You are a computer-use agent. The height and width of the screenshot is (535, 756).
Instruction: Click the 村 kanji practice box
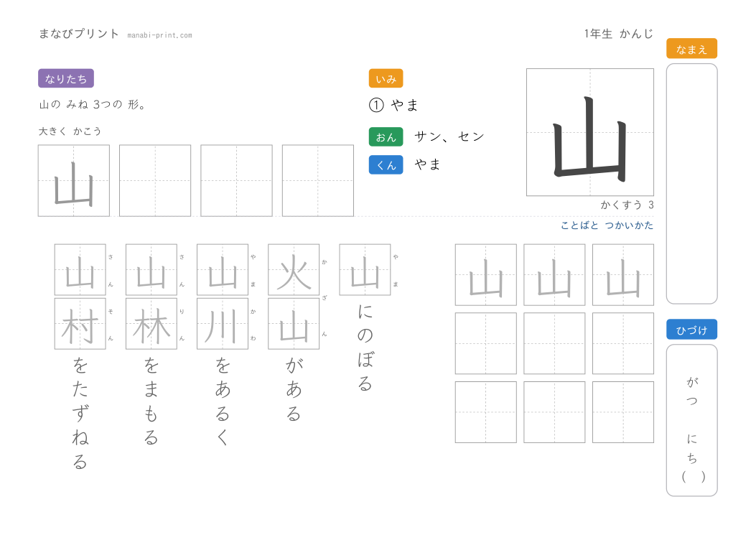(80, 324)
